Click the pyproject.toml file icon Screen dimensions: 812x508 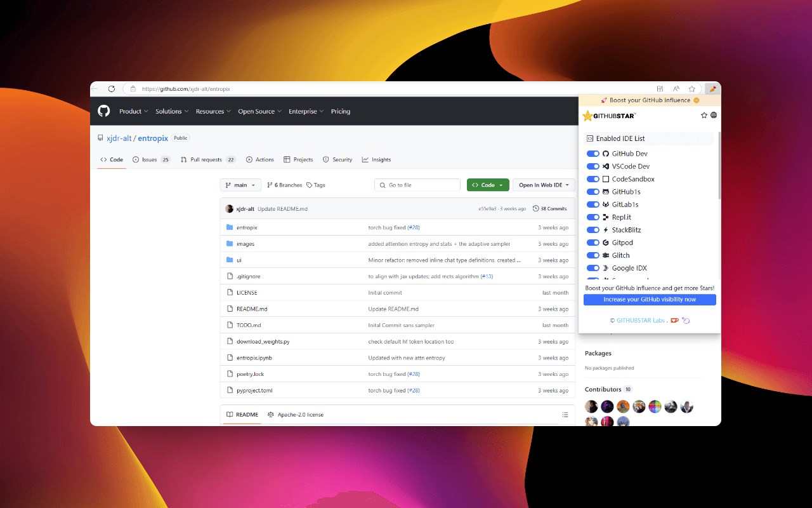(x=230, y=391)
